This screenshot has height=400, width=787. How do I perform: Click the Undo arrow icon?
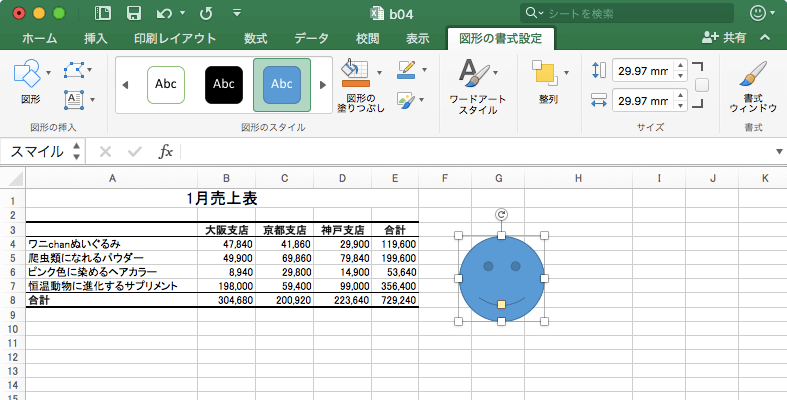coord(165,14)
